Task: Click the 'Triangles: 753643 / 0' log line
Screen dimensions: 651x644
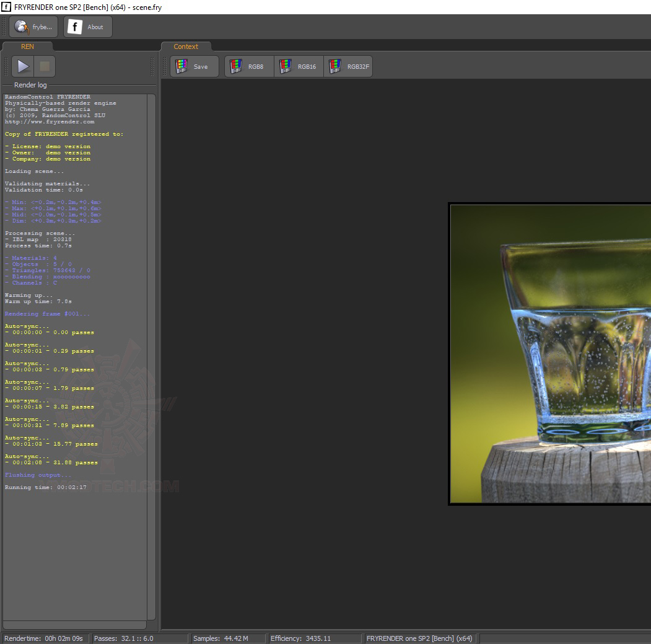Action: coord(47,270)
